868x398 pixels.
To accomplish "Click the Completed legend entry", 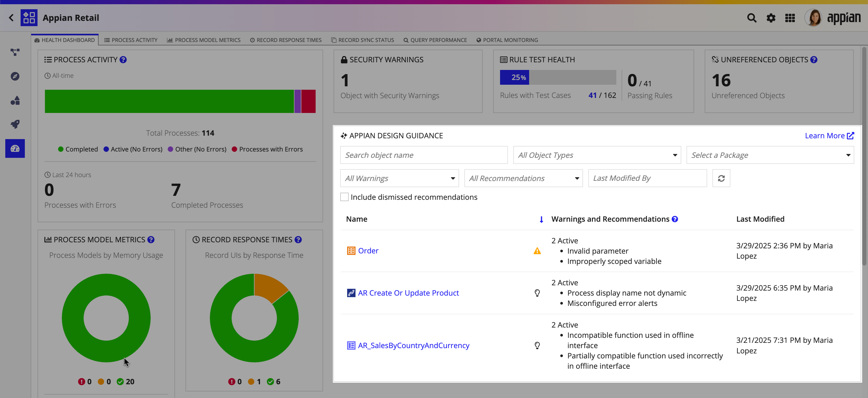I will coord(78,149).
